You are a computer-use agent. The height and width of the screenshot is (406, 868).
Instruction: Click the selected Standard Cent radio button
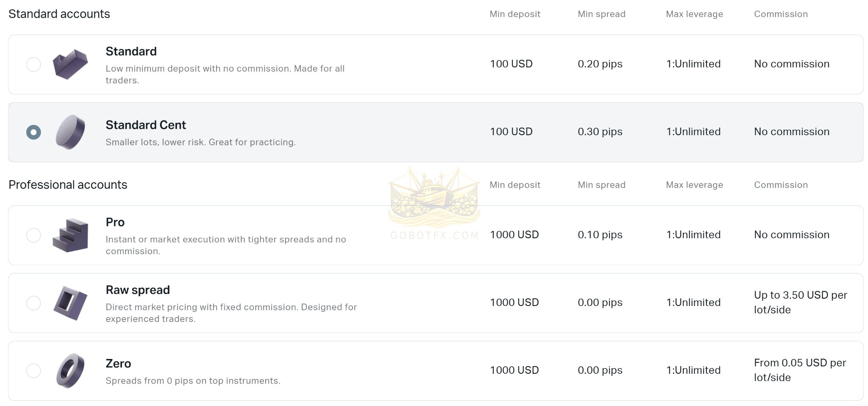tap(34, 132)
